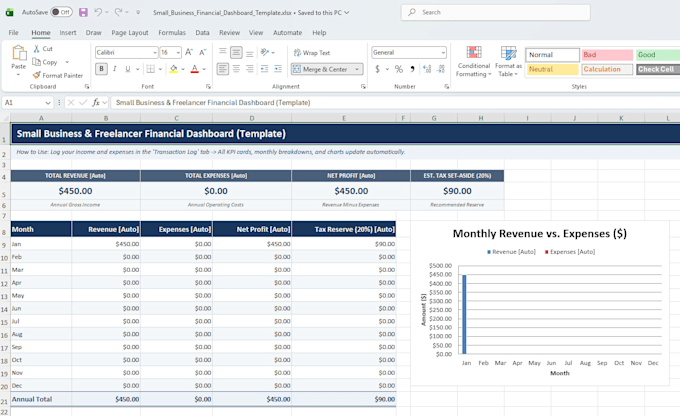Cut the selection with scissors icon
This screenshot has height=416, width=680.
(x=37, y=49)
